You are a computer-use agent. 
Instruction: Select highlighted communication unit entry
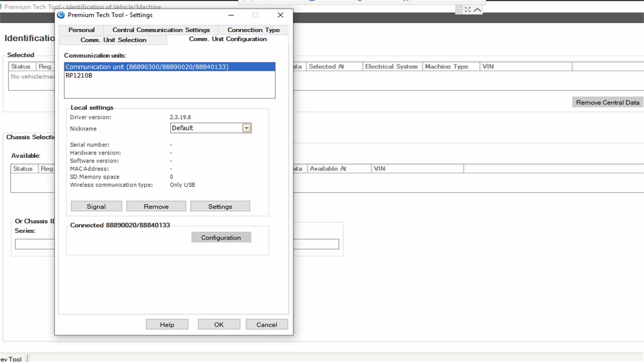169,67
